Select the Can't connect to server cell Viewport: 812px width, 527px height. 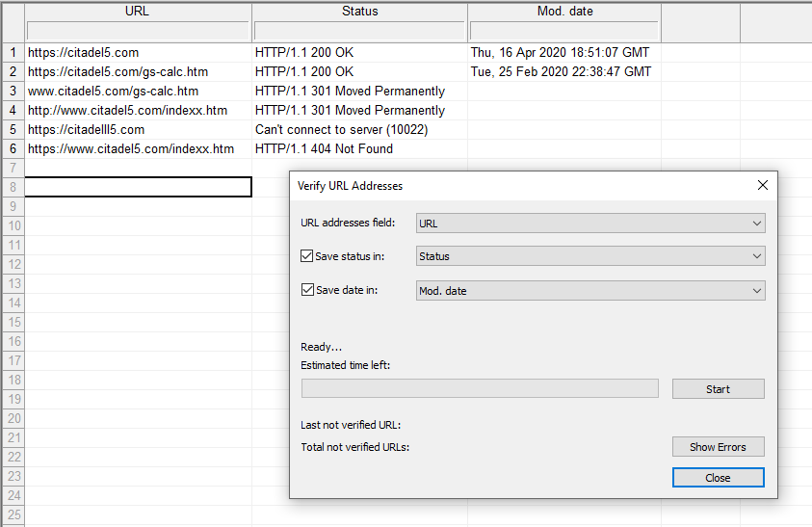tap(341, 129)
